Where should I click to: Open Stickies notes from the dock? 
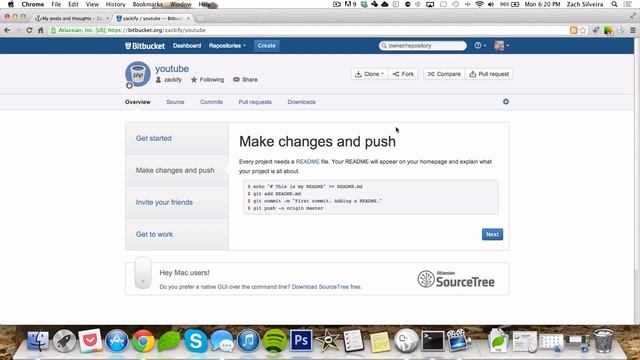pos(380,341)
